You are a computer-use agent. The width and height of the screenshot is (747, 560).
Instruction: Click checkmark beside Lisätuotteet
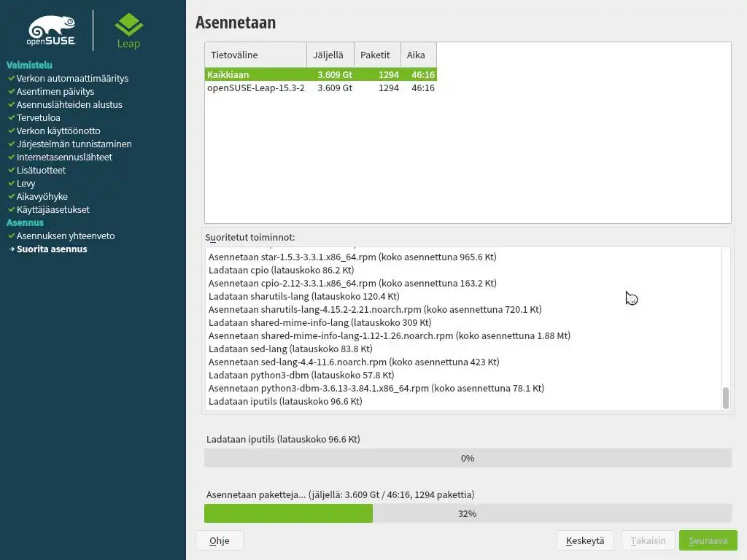tap(12, 170)
